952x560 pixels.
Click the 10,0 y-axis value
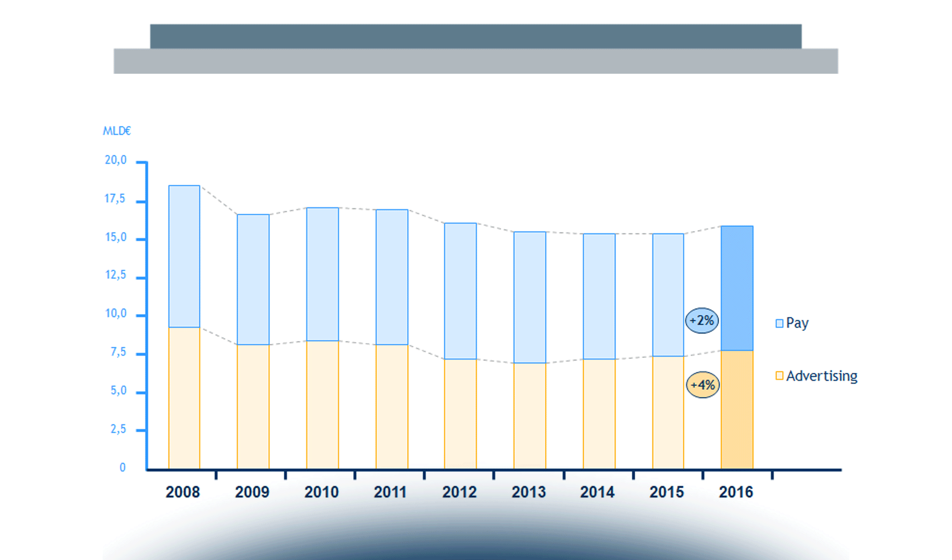pyautogui.click(x=116, y=314)
